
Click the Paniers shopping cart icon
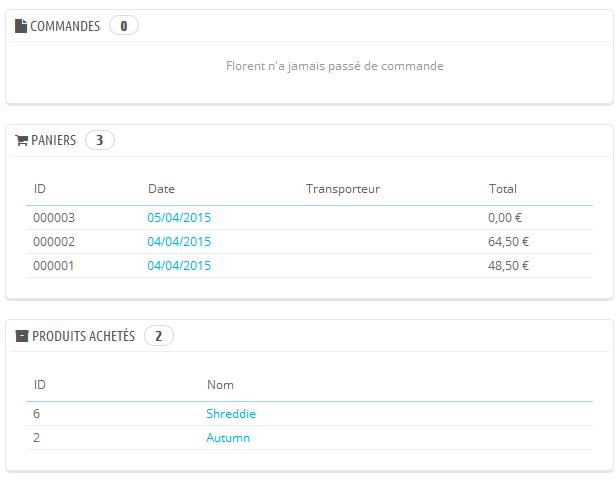coord(21,140)
